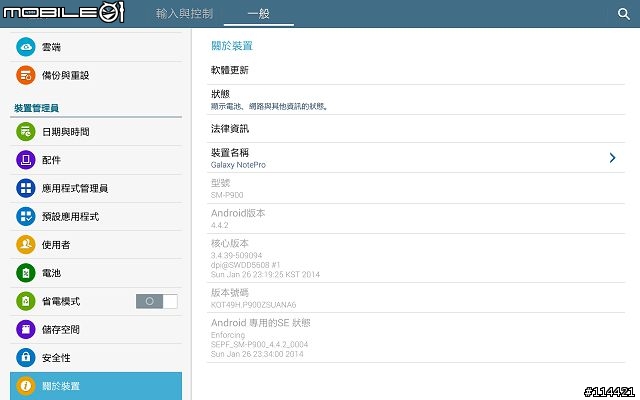Toggle the 省電模式 power saving switch
The image size is (640, 400).
pyautogui.click(x=157, y=301)
